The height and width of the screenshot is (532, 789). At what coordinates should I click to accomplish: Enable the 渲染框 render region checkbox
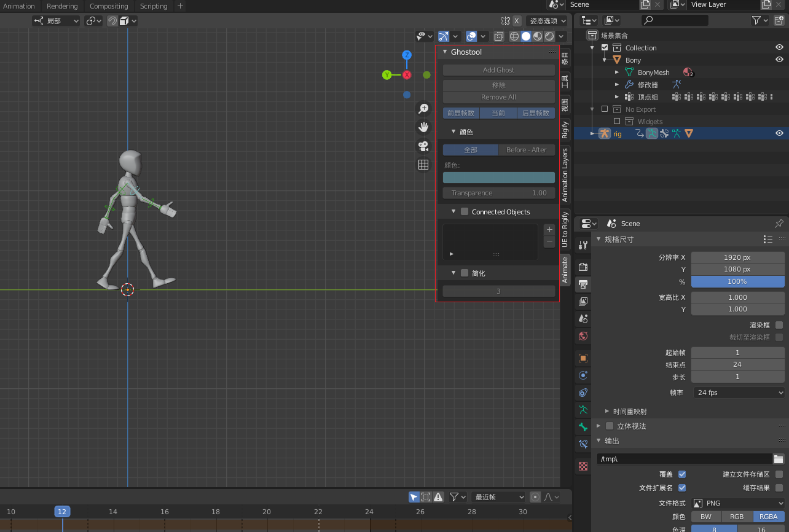[x=779, y=325]
